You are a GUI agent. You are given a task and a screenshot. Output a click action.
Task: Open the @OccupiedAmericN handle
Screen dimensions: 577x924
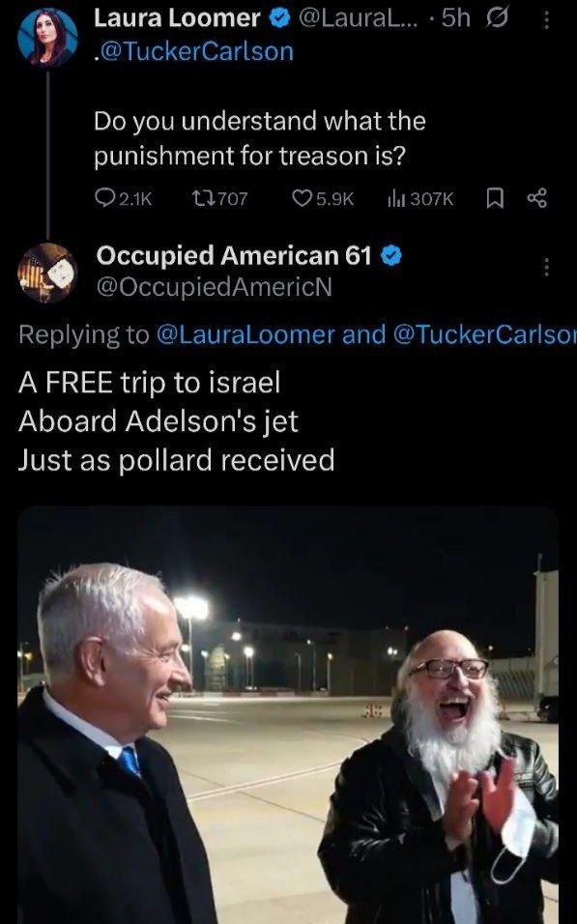[x=214, y=287]
